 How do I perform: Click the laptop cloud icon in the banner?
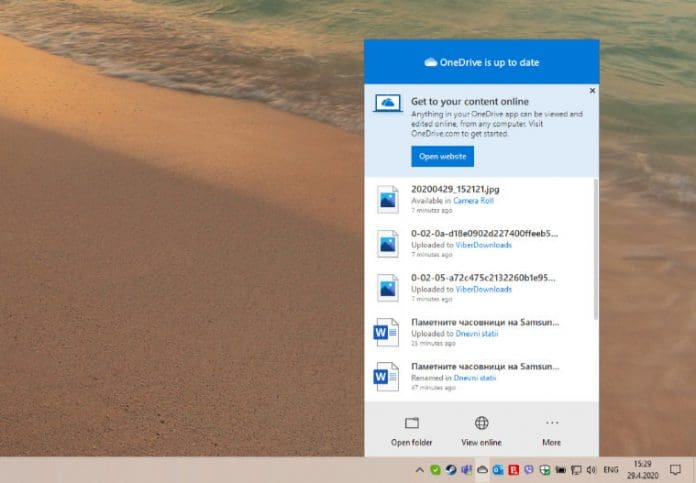tap(388, 103)
